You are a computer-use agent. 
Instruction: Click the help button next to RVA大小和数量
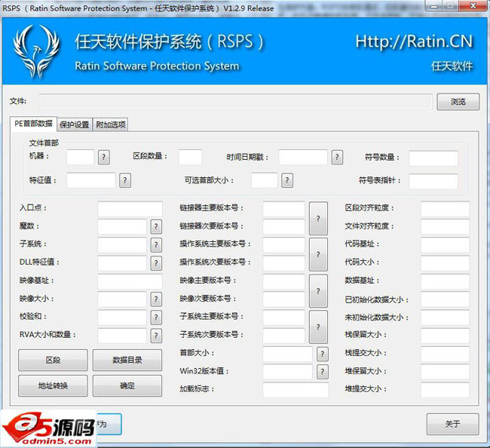tap(156, 336)
